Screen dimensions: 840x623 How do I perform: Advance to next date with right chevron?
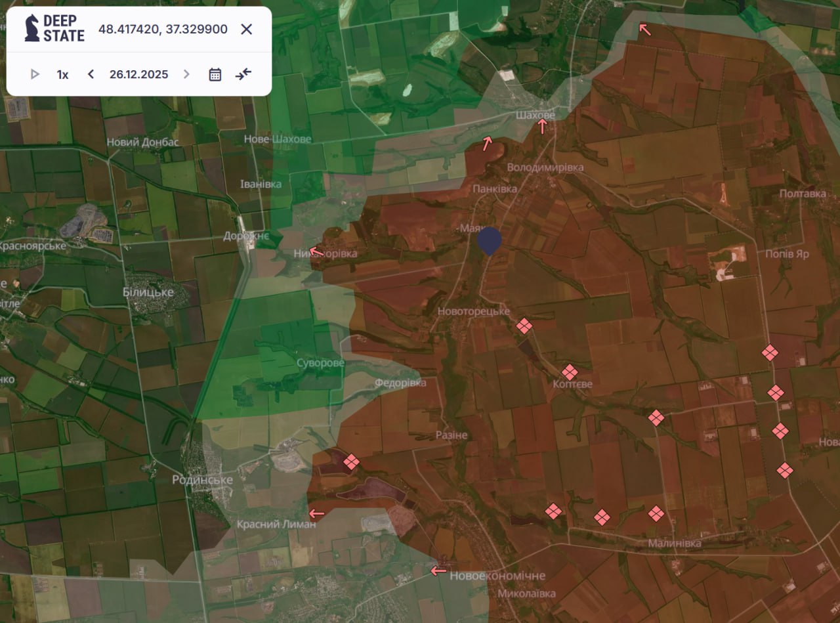pyautogui.click(x=186, y=74)
